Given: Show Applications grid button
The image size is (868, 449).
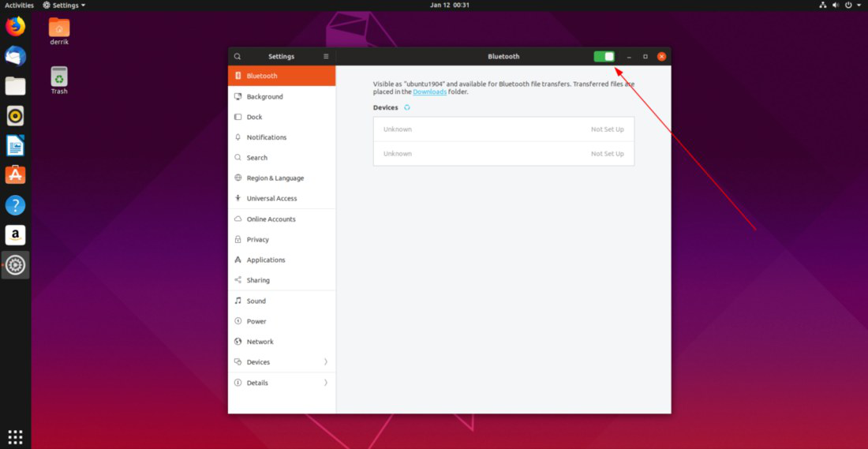Looking at the screenshot, I should [x=16, y=436].
